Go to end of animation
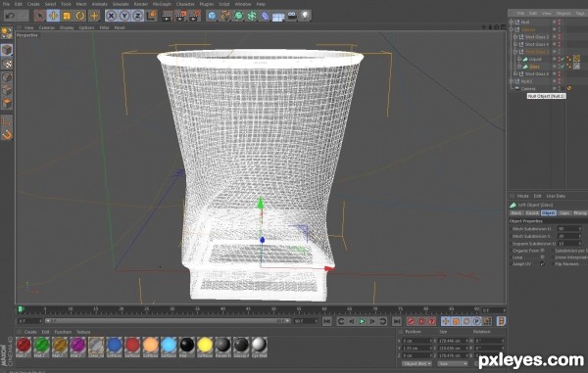This screenshot has width=588, height=373. click(x=397, y=321)
